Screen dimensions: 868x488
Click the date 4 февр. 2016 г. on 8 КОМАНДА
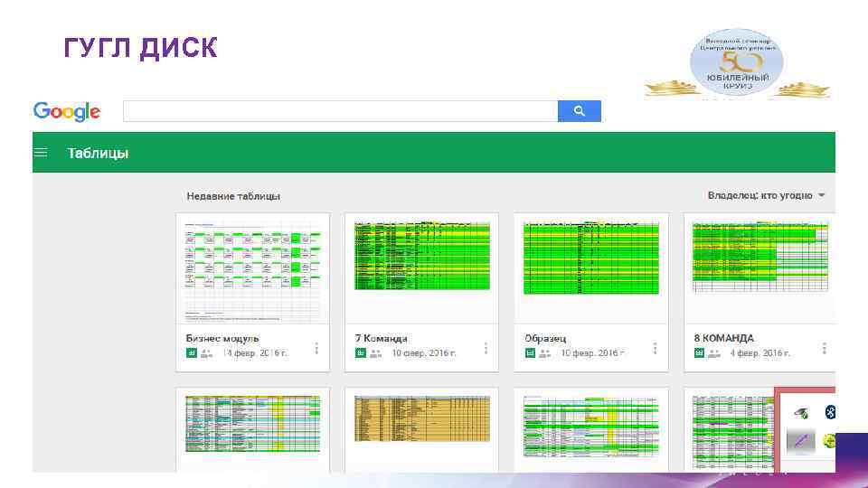click(x=760, y=353)
